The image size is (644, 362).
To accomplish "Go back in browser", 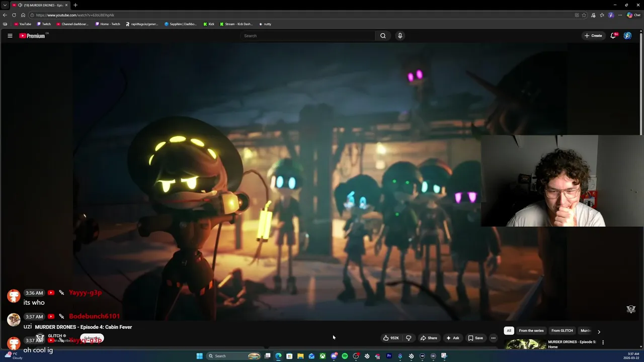I will coord(5,15).
